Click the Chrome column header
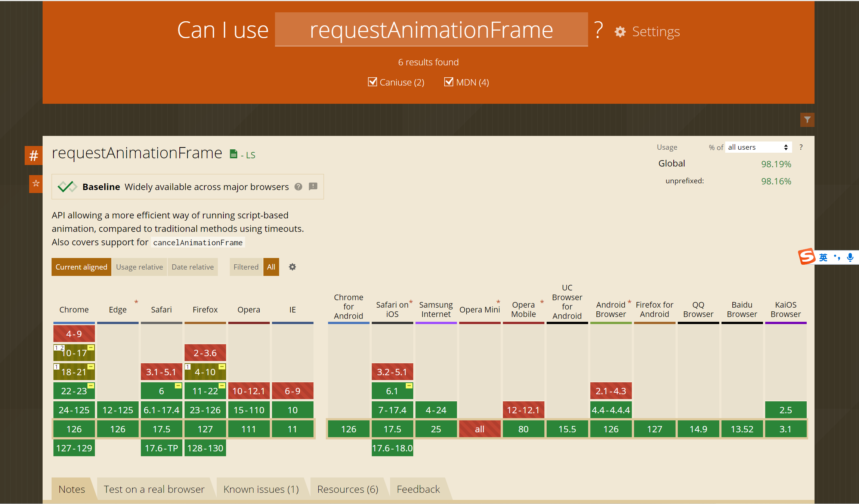 click(74, 309)
